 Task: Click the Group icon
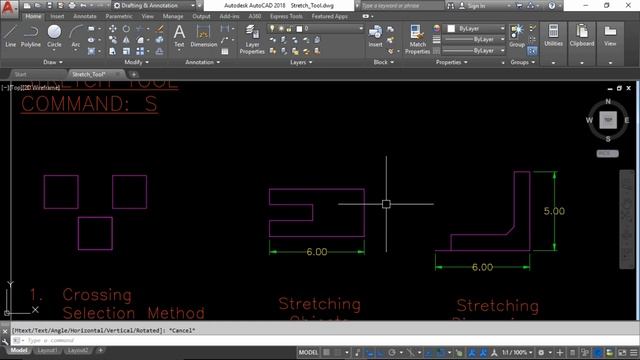coord(517,36)
